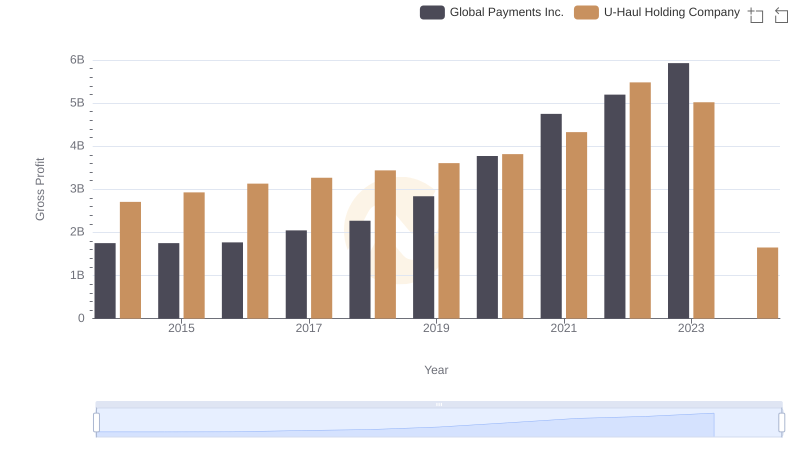Click the 2021 x-axis label

click(564, 328)
